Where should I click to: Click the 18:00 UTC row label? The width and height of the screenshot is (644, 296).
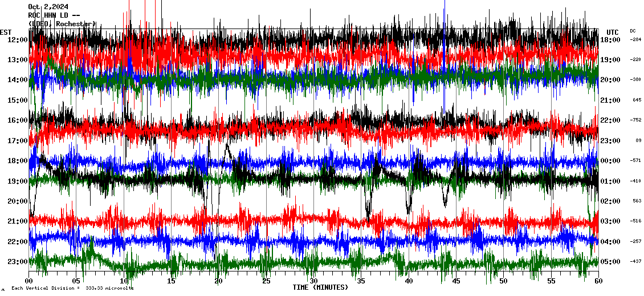[x=610, y=40]
